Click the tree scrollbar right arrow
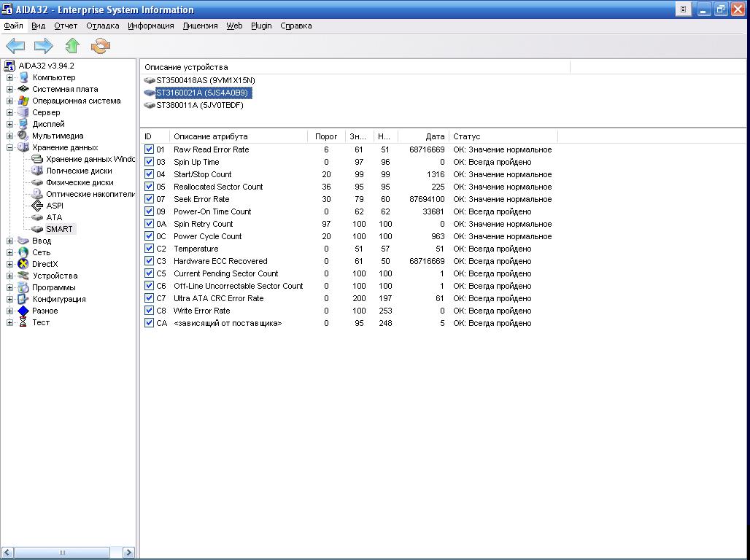This screenshot has width=750, height=560. point(128,553)
